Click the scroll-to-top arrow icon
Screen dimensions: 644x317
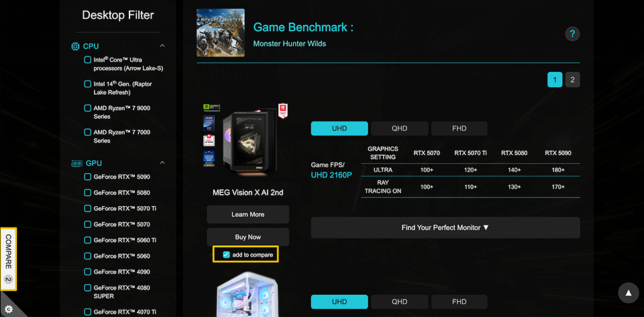click(x=628, y=293)
